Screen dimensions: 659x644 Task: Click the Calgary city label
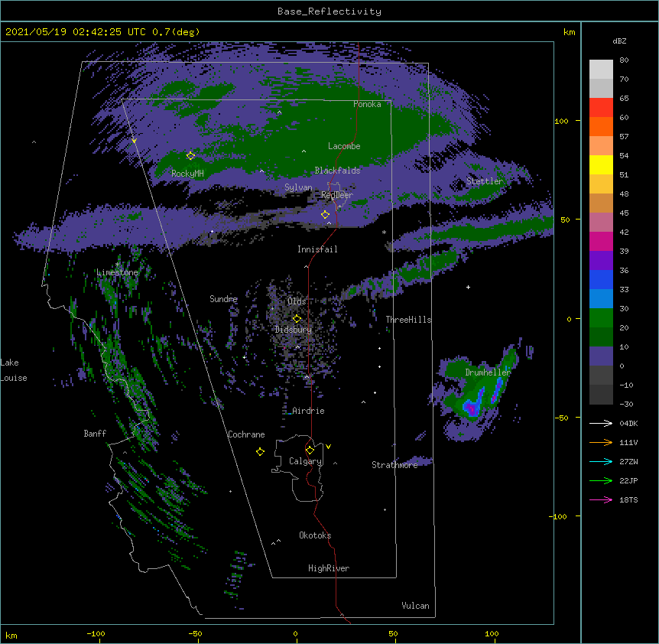coord(306,461)
